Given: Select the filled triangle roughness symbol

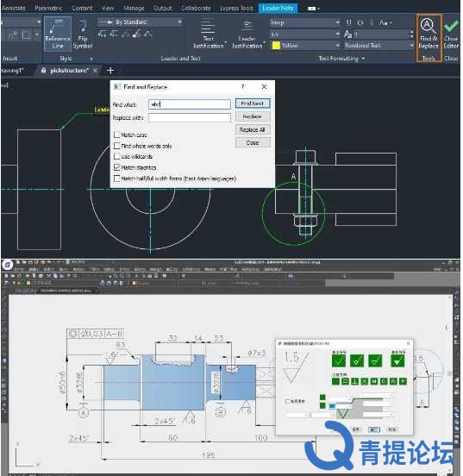Looking at the screenshot, I should [x=397, y=360].
